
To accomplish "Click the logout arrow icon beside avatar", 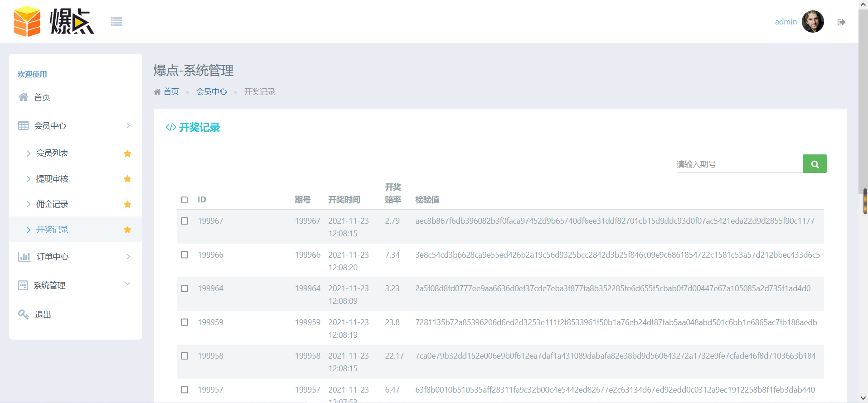I will click(841, 22).
